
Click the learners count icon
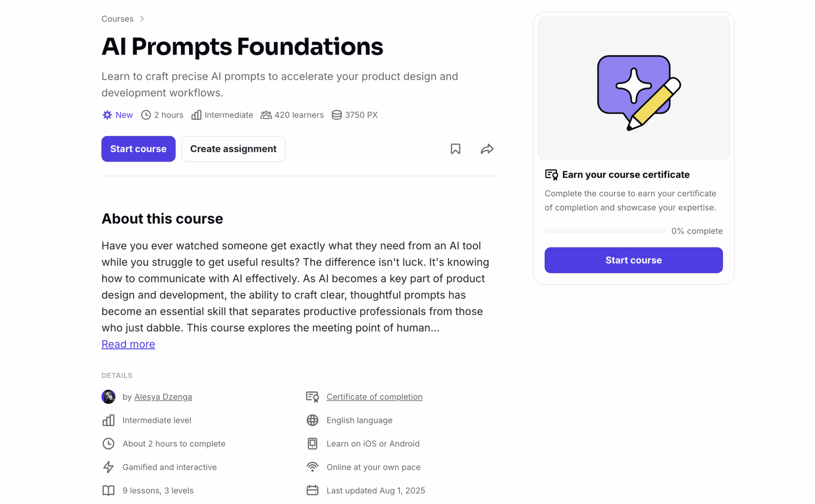tap(266, 115)
